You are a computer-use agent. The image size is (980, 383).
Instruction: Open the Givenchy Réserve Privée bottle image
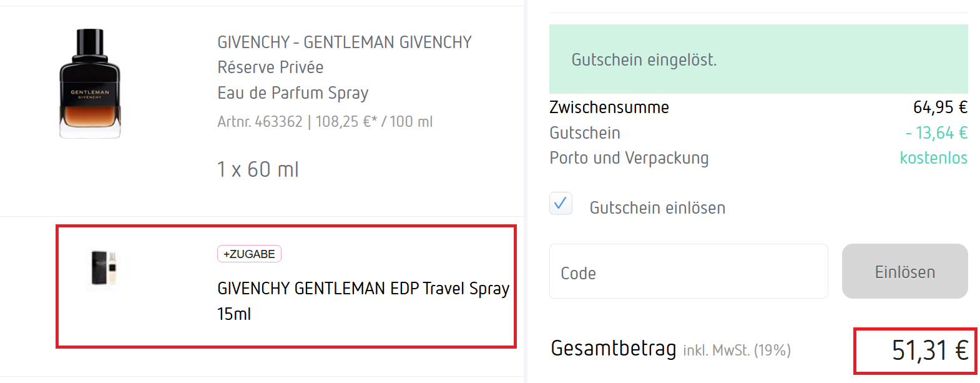click(x=90, y=84)
